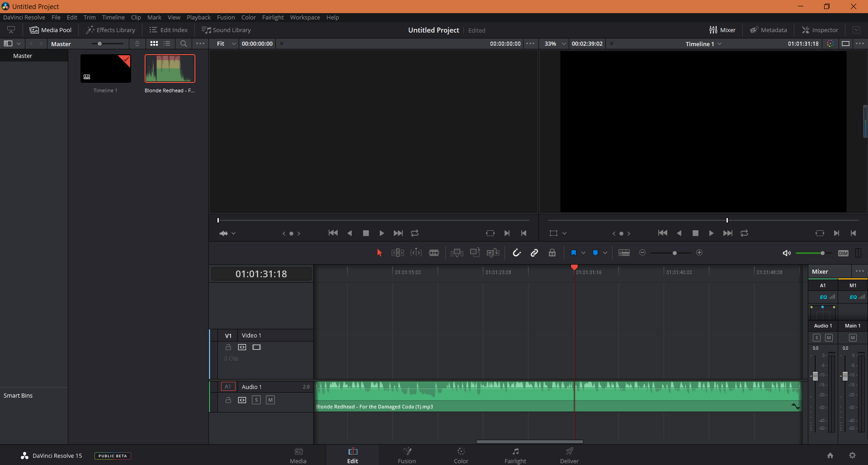Open the flag color dropdown arrow

(x=583, y=253)
